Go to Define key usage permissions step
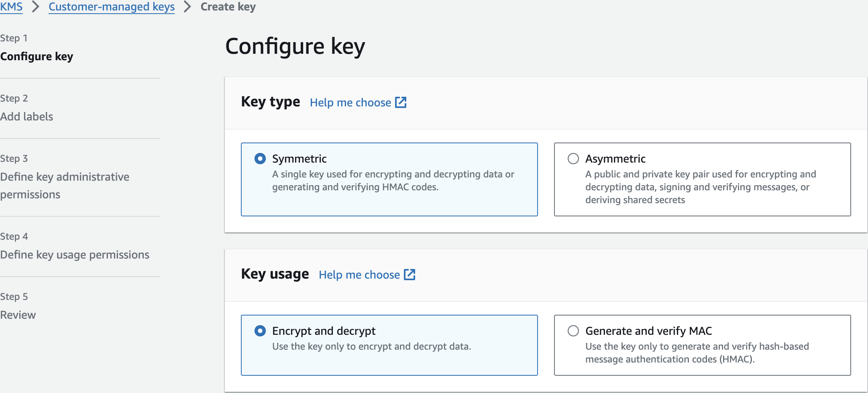The width and height of the screenshot is (868, 393). [75, 255]
